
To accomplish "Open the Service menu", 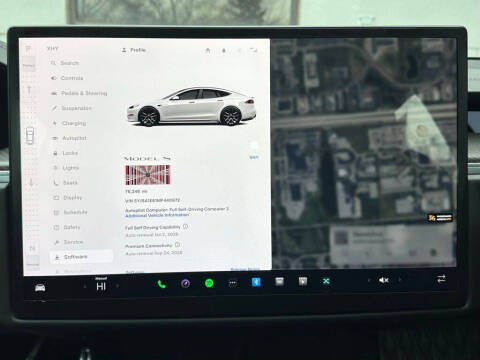I will [x=69, y=242].
